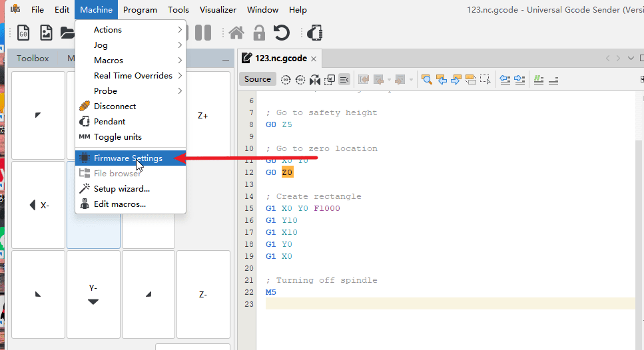Click the soft reset circular arrow icon
644x350 pixels.
282,33
